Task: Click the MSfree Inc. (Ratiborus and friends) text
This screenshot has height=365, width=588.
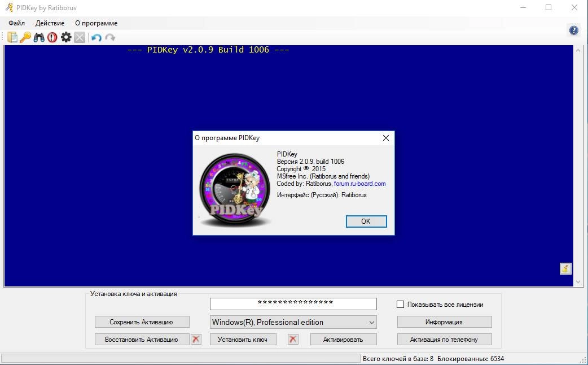Action: pyautogui.click(x=323, y=176)
